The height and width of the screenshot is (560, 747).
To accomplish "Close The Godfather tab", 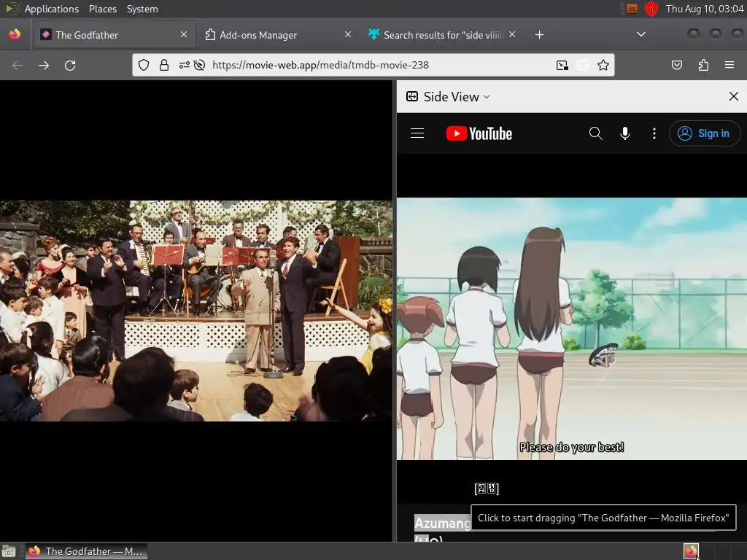I will tap(184, 34).
